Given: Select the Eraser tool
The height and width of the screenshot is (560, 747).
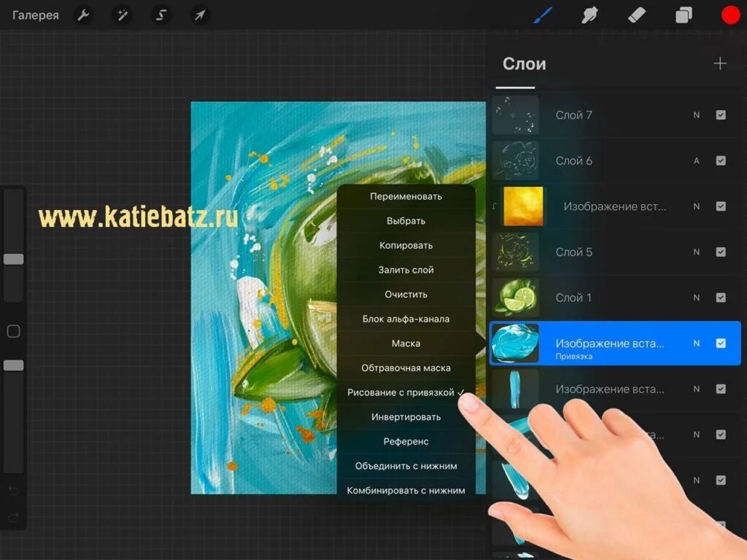Looking at the screenshot, I should pyautogui.click(x=637, y=15).
